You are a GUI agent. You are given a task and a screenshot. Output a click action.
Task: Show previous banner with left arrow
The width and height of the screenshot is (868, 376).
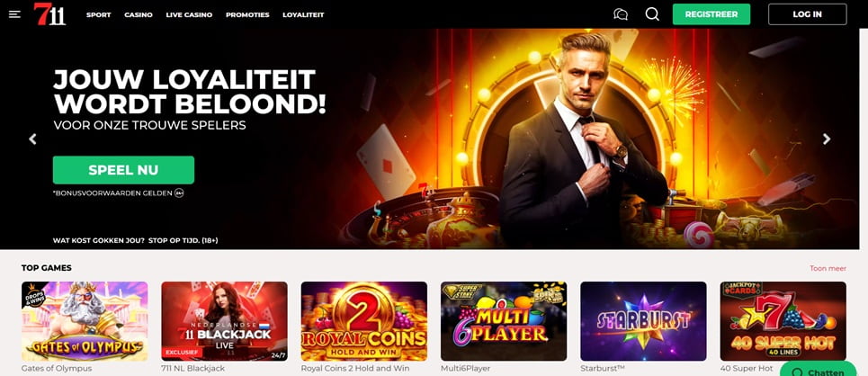[32, 139]
